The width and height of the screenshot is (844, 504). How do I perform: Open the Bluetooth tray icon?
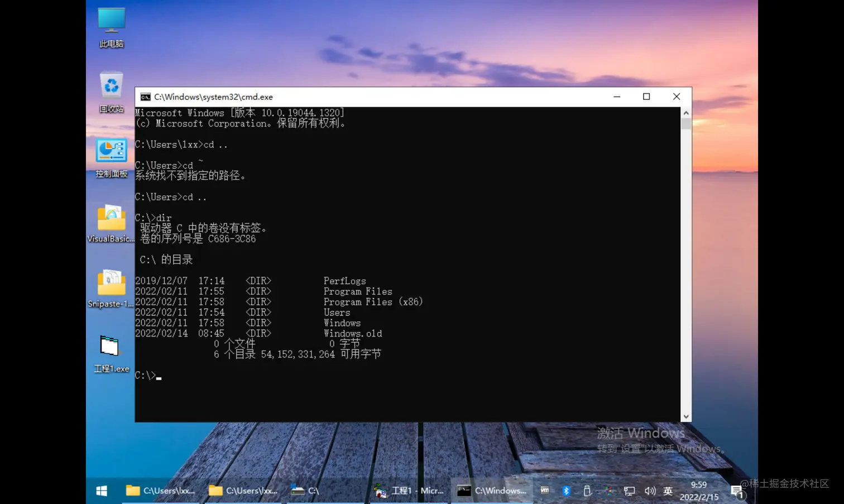click(x=566, y=491)
